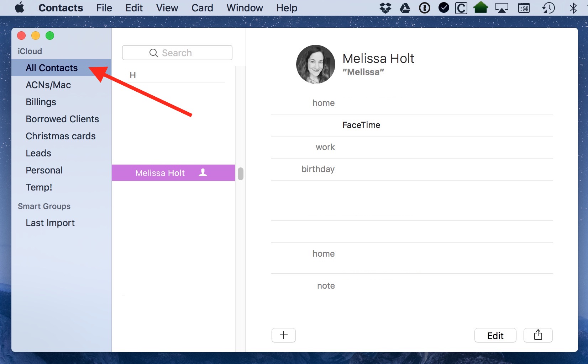
Task: Open the Card menu
Action: [202, 8]
